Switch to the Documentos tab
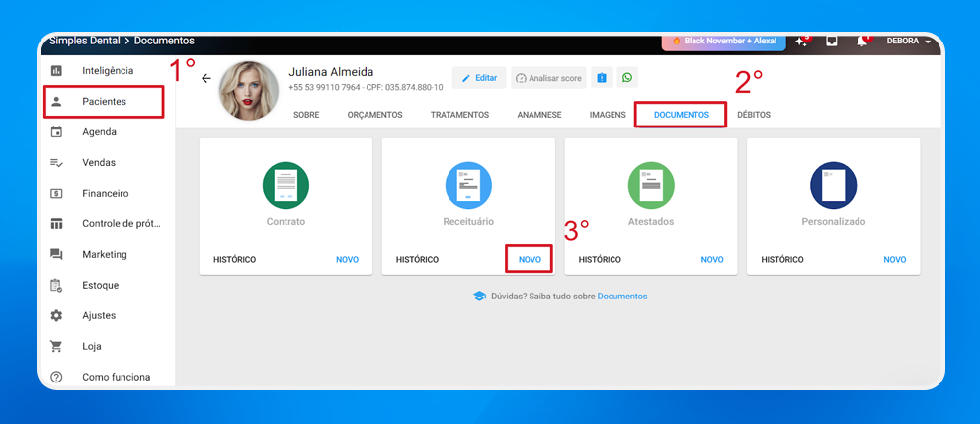The image size is (980, 424). click(681, 115)
